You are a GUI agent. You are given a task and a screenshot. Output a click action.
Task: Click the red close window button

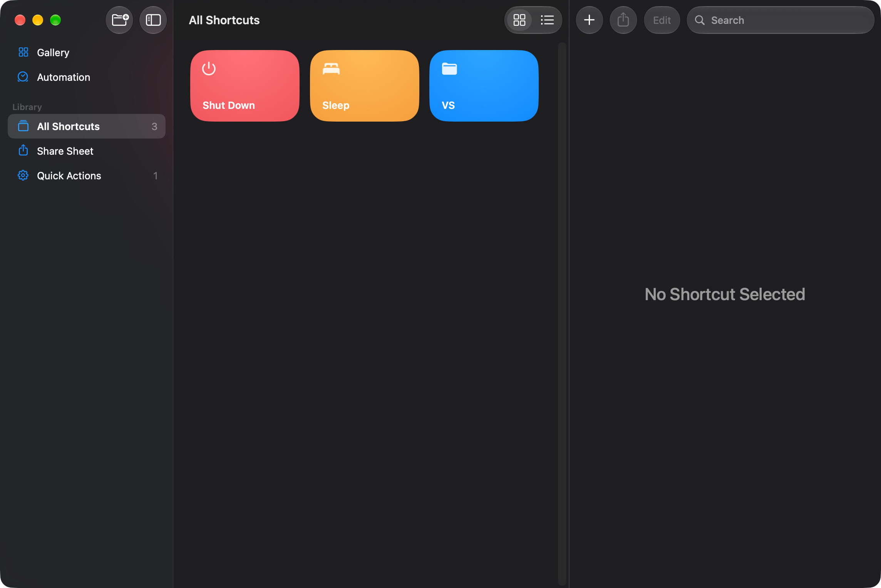click(20, 20)
